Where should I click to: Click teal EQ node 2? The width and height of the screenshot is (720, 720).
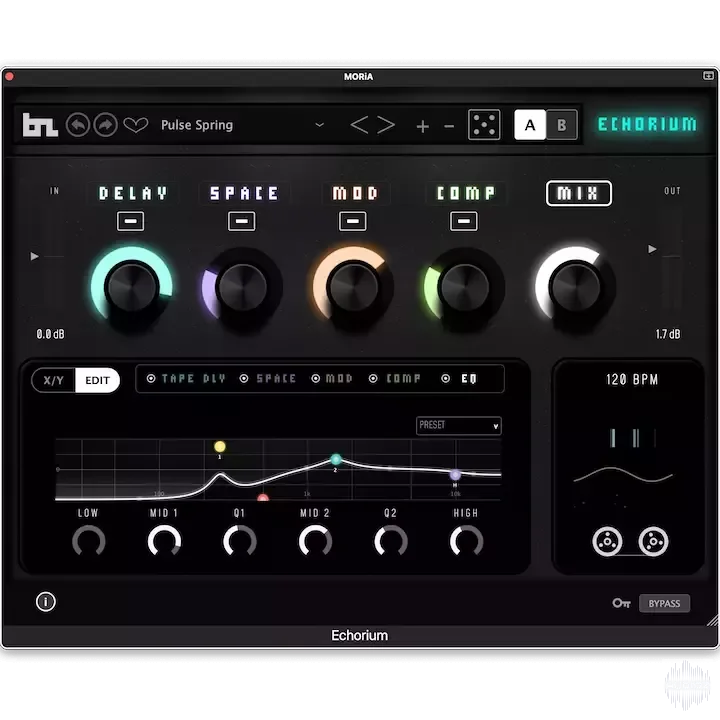tap(336, 459)
